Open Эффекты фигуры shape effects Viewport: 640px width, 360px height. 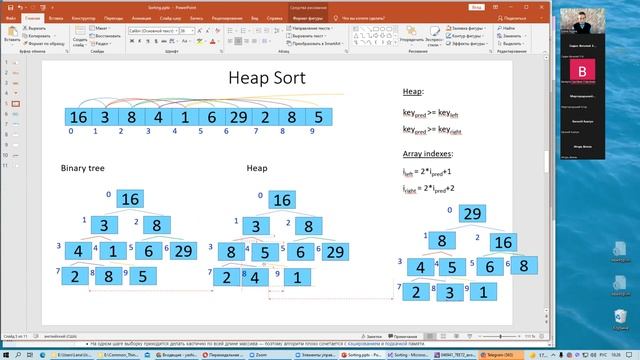[466, 43]
